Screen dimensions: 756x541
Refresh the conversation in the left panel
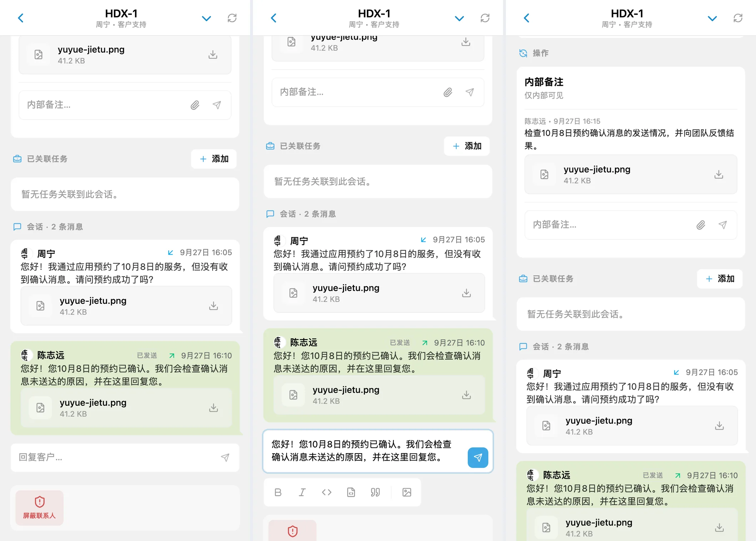(232, 18)
